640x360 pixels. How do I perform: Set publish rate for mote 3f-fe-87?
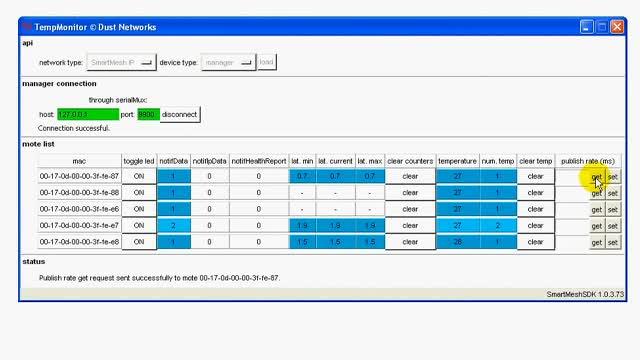click(613, 177)
